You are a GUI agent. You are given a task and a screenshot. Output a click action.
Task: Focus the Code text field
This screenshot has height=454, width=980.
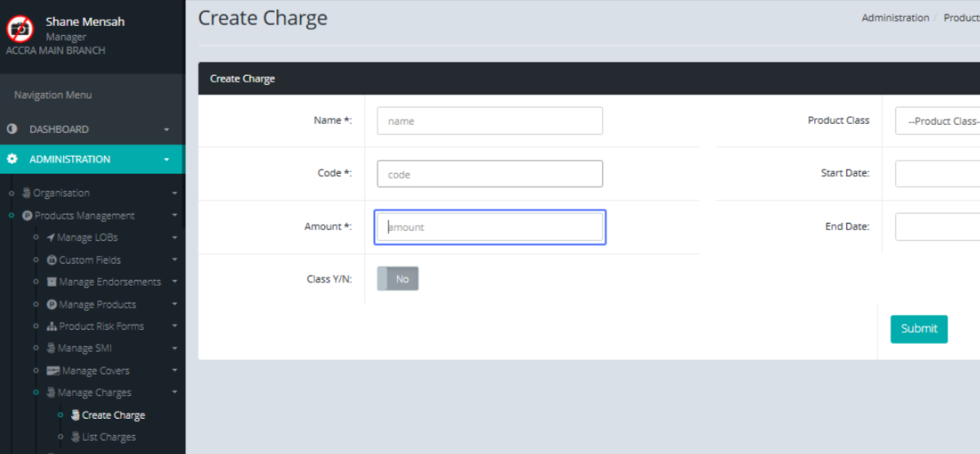pyautogui.click(x=489, y=174)
